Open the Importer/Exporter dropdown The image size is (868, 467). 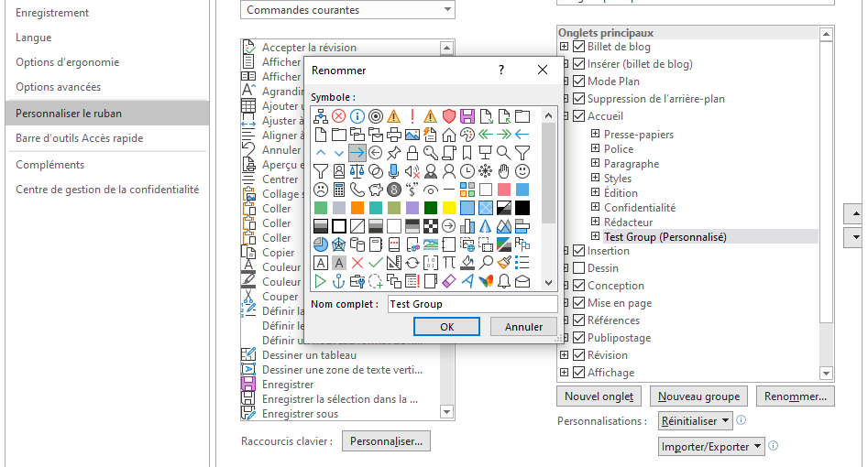[711, 447]
